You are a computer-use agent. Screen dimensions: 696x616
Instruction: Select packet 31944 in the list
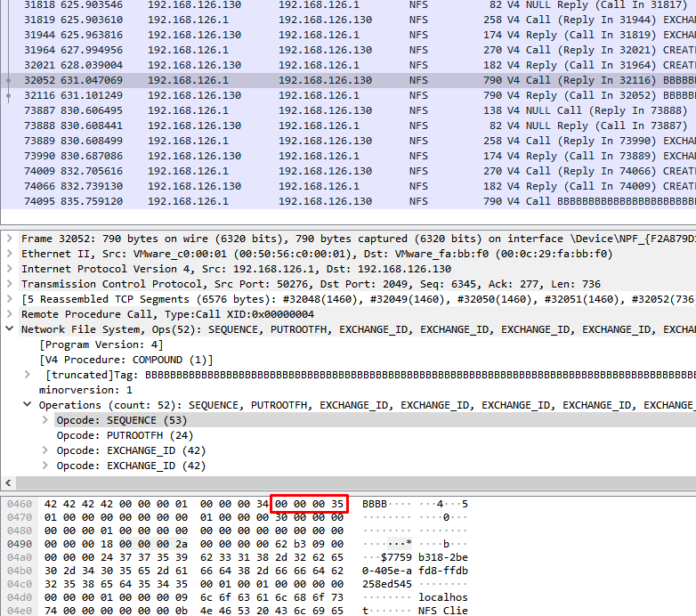point(348,35)
